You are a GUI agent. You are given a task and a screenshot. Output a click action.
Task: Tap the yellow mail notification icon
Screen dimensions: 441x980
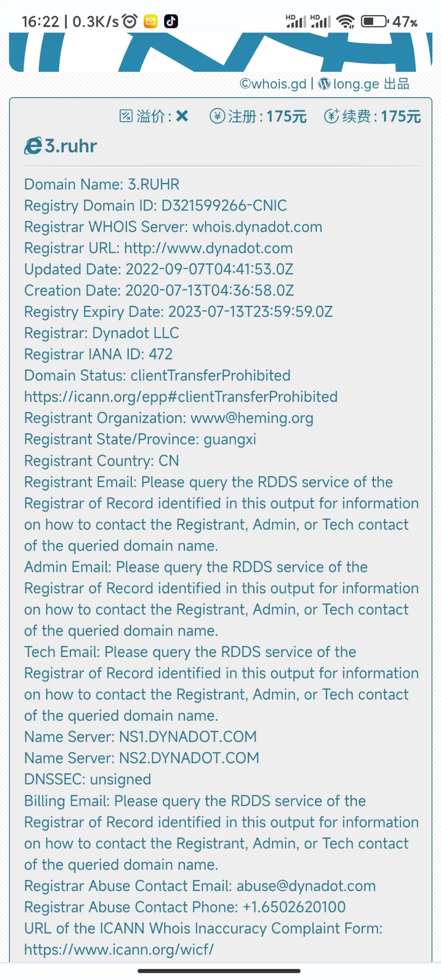pyautogui.click(x=151, y=22)
